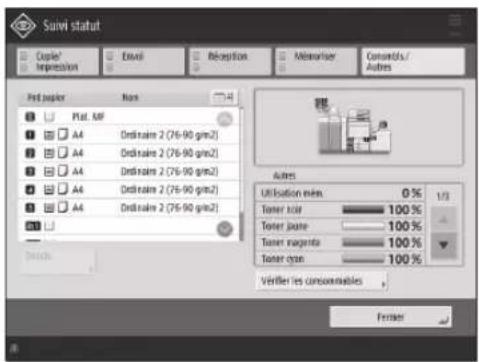Click the Toner noir level bar

click(x=363, y=210)
